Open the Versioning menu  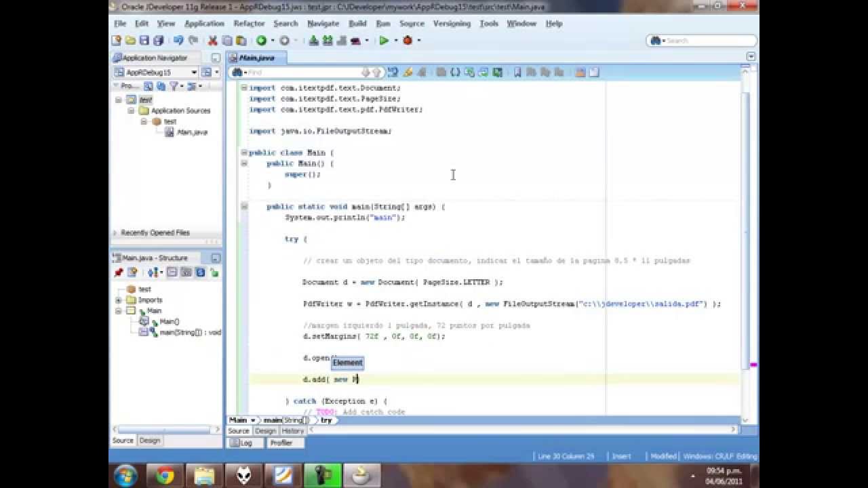click(x=452, y=23)
